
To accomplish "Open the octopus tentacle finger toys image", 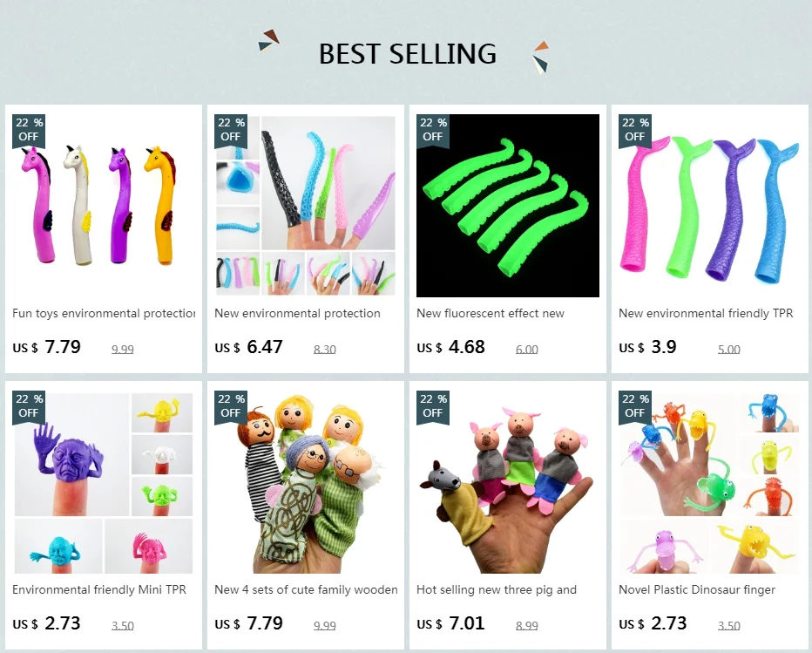I will point(306,206).
